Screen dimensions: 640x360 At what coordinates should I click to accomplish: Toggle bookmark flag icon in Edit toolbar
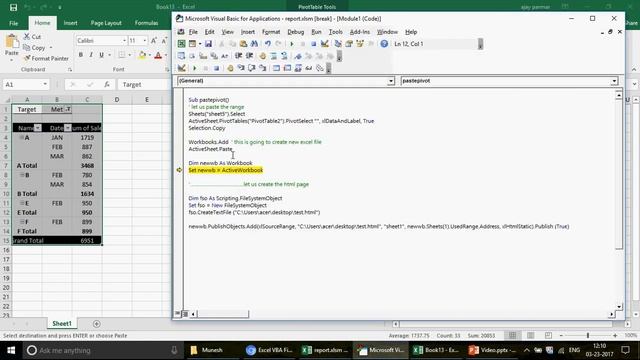click(x=298, y=56)
